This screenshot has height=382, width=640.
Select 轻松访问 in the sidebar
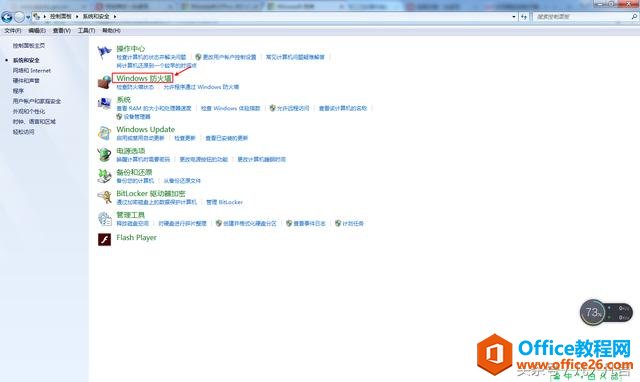pyautogui.click(x=23, y=132)
